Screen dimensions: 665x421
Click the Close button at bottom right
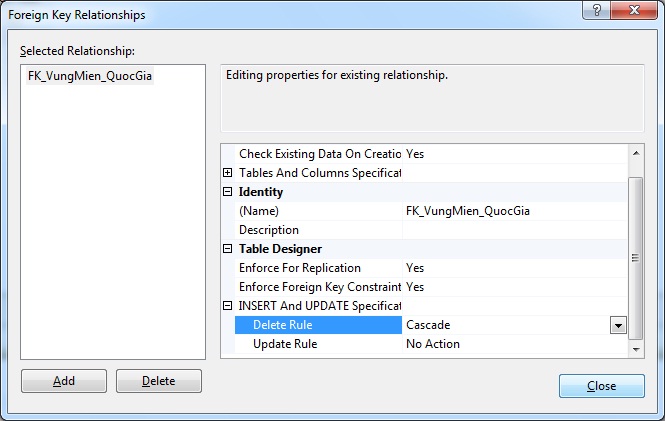pyautogui.click(x=601, y=386)
